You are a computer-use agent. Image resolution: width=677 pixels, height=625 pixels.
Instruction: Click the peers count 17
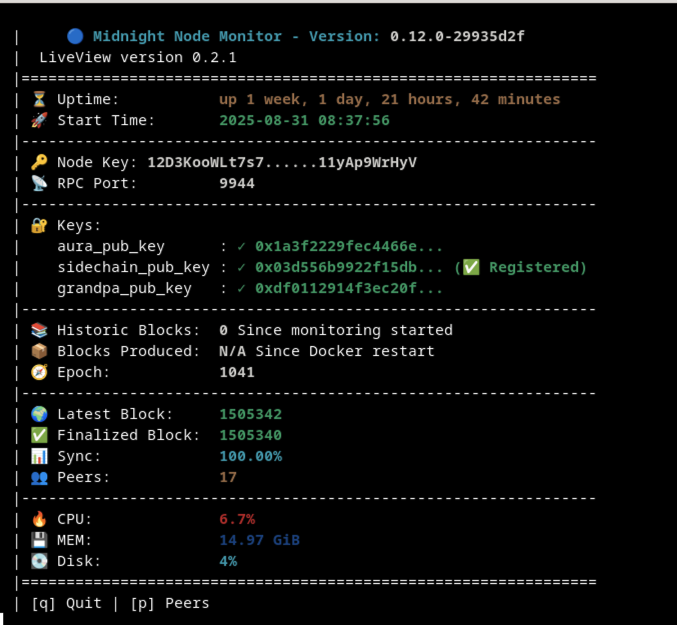click(x=228, y=477)
